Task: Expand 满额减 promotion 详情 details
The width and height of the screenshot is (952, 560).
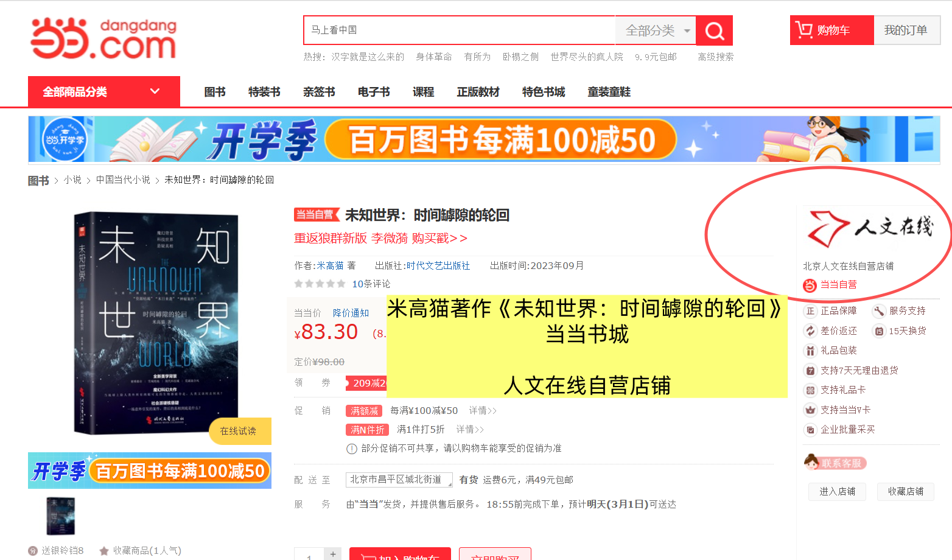Action: click(483, 411)
